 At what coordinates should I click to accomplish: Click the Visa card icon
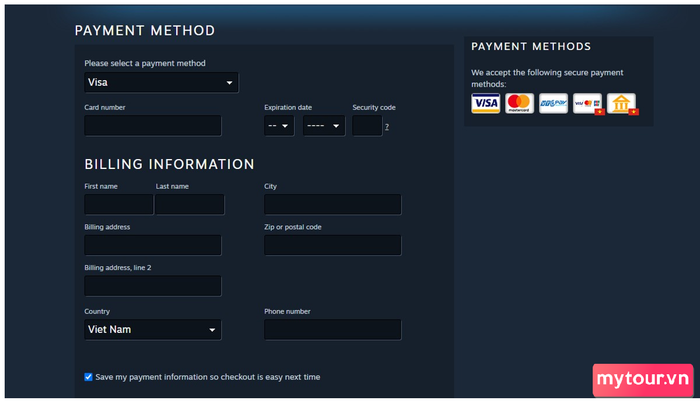point(485,103)
